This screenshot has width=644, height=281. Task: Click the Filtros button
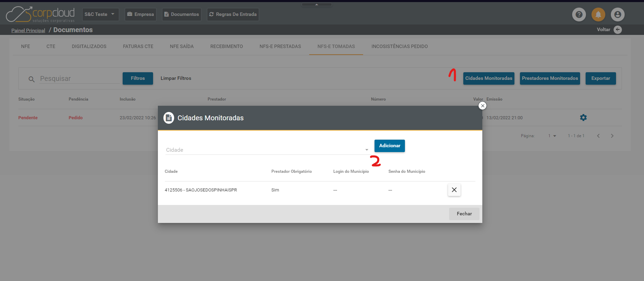point(138,78)
